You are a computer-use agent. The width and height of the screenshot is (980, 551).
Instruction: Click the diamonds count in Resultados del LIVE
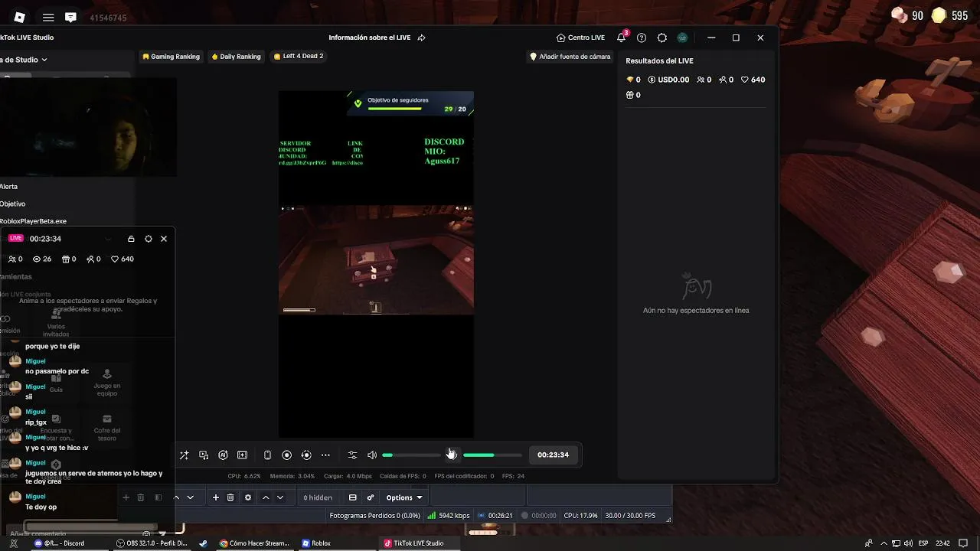(x=633, y=80)
